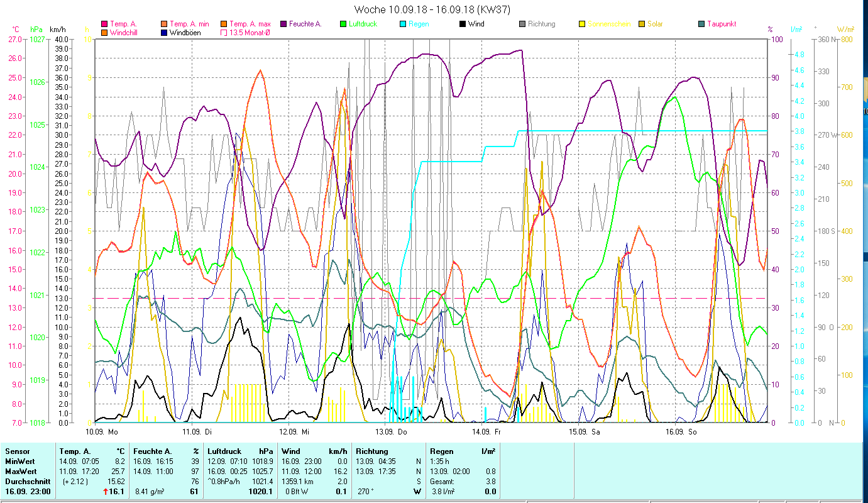Select the 11.09. Di date label
The height and width of the screenshot is (503, 868).
(x=197, y=432)
